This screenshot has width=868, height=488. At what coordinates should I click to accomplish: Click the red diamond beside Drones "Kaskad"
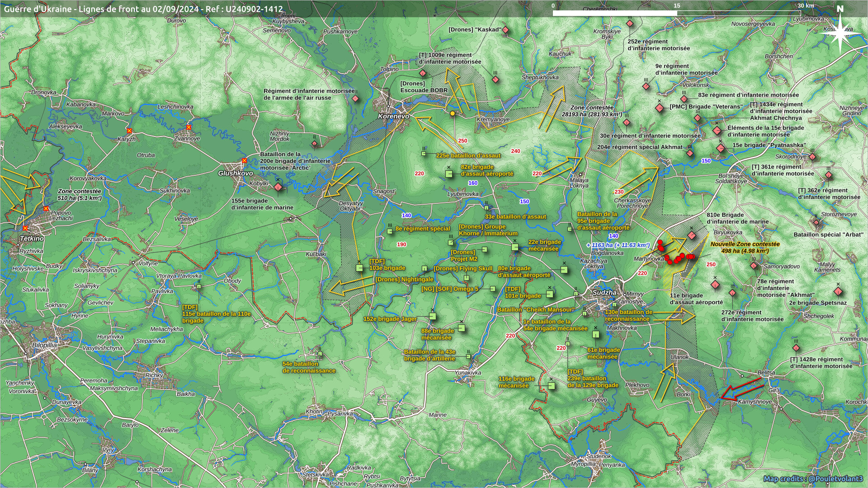tap(505, 30)
